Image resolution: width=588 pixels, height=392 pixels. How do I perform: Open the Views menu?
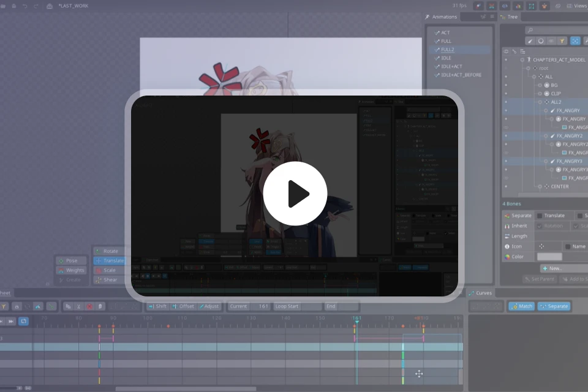tap(577, 6)
